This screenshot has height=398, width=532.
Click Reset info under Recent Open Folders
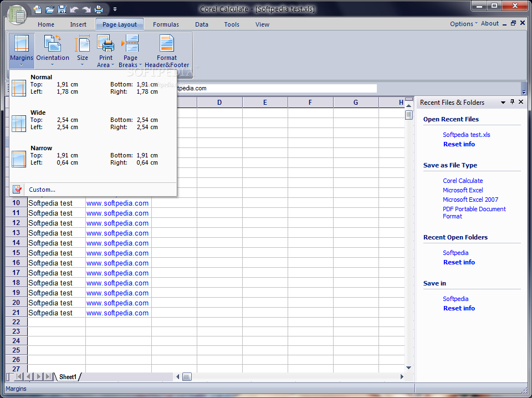tap(459, 262)
